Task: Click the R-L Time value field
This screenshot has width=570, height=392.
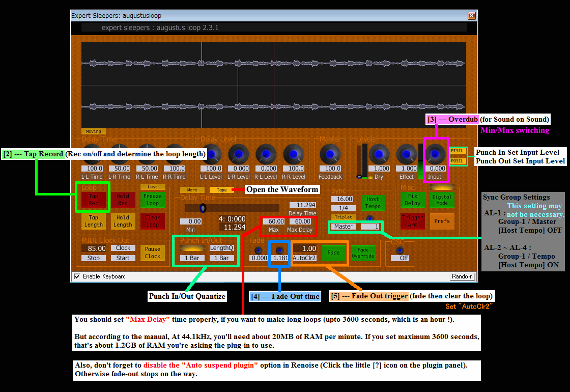Action: 147,169
